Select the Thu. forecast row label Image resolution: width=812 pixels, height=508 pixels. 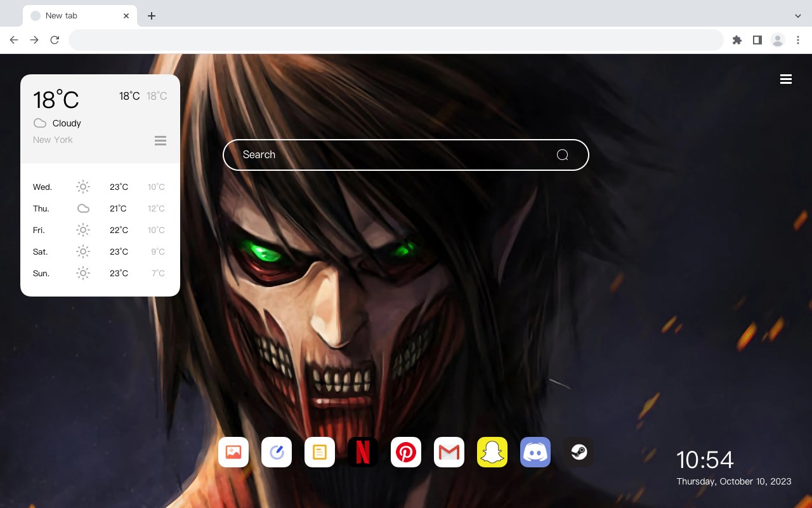41,208
